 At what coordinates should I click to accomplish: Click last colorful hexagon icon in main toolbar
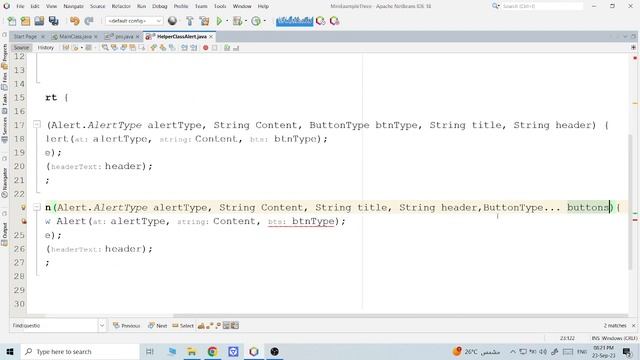(335, 21)
